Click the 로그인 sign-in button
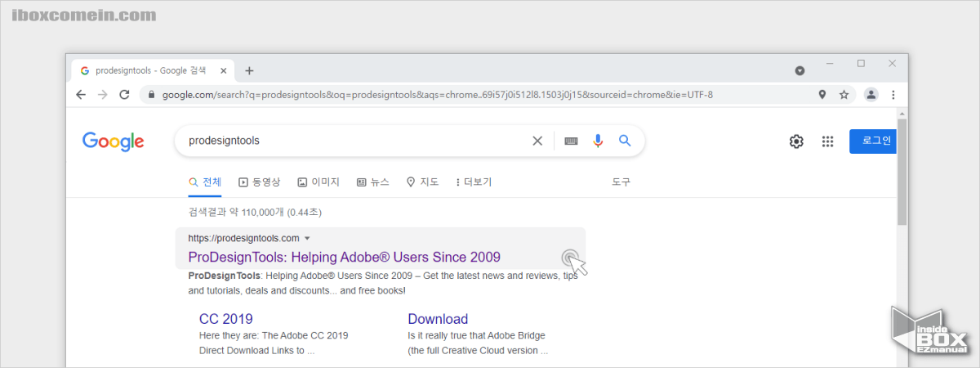 873,141
